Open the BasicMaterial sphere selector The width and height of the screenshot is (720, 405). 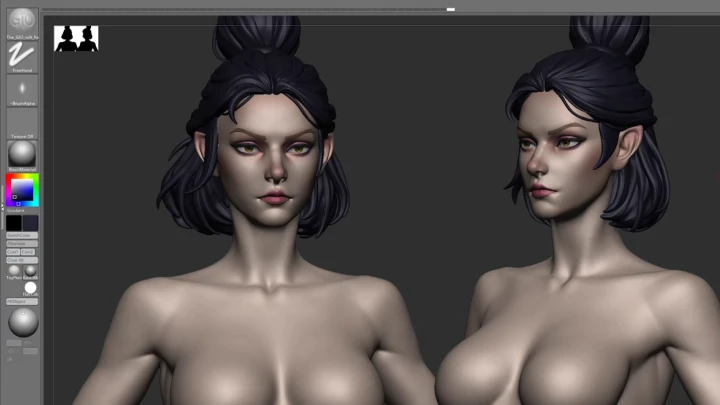[22, 155]
